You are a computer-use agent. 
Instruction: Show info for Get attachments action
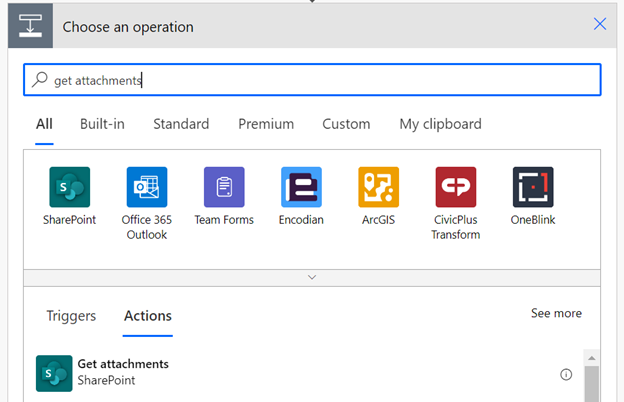coord(566,374)
